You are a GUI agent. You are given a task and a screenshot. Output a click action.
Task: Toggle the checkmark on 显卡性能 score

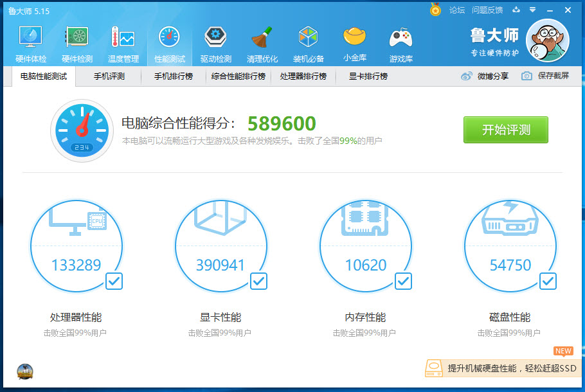coord(258,281)
